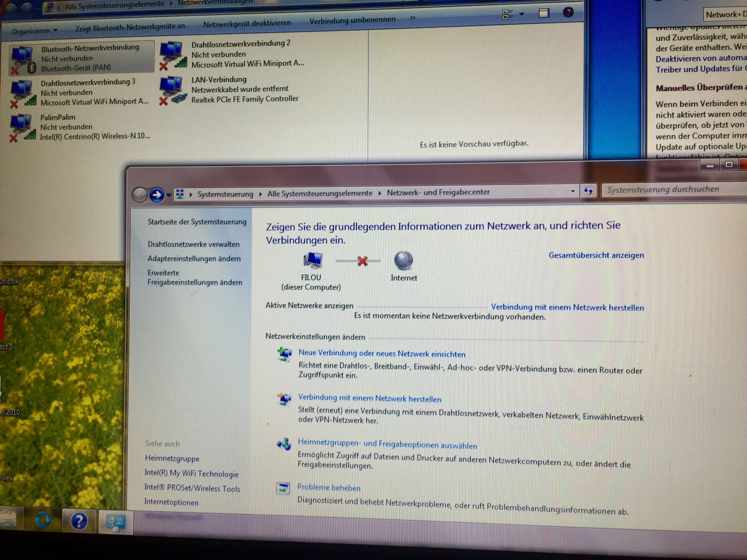
Task: Open Adaptereinstellungen ändern link
Action: click(194, 258)
